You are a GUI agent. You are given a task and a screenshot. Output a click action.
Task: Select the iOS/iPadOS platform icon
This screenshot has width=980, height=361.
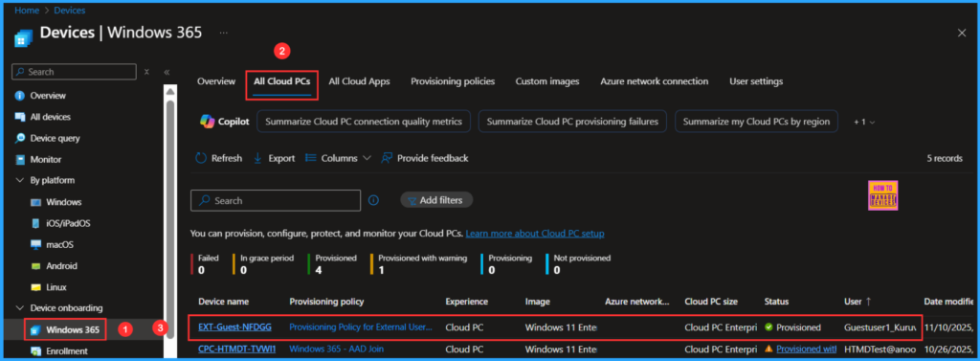pos(35,223)
